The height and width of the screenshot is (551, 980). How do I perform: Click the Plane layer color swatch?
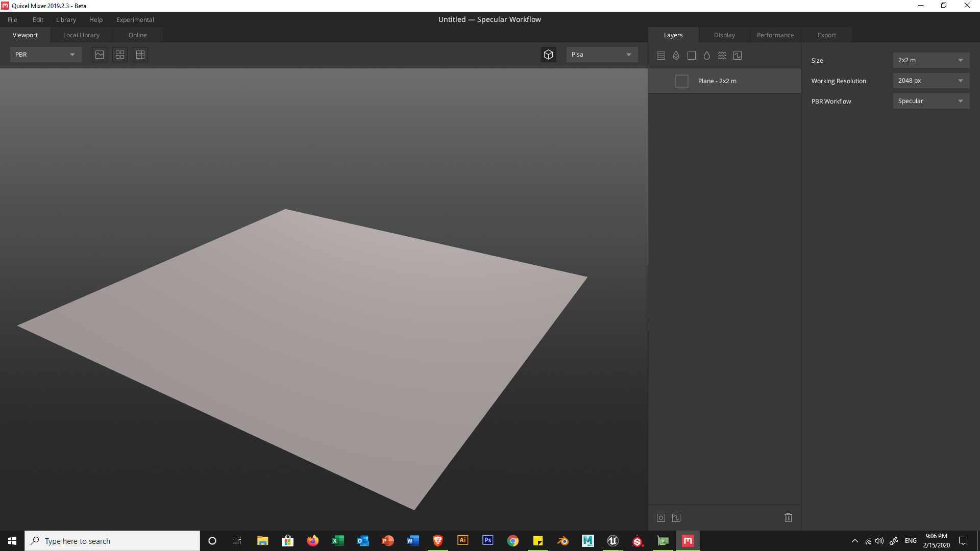[x=681, y=81]
